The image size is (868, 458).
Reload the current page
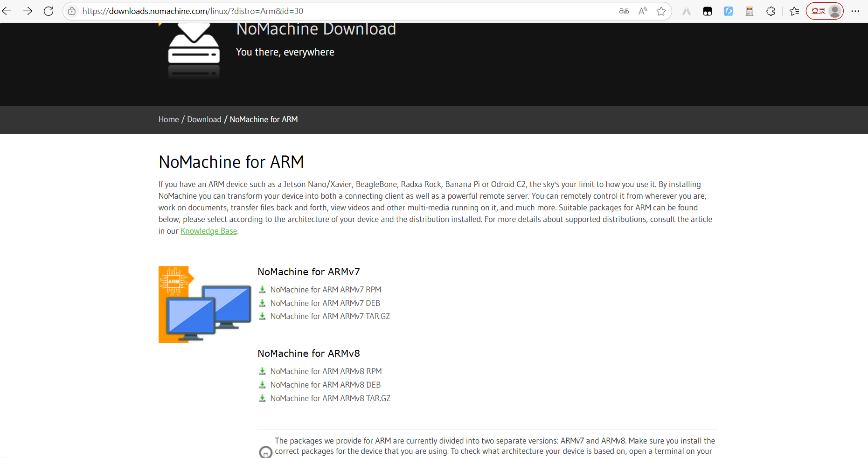tap(49, 11)
